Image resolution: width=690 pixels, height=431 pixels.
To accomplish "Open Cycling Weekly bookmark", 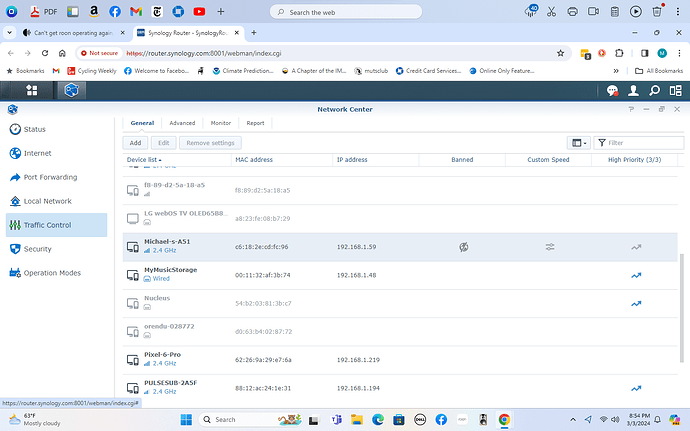I will pyautogui.click(x=92, y=71).
